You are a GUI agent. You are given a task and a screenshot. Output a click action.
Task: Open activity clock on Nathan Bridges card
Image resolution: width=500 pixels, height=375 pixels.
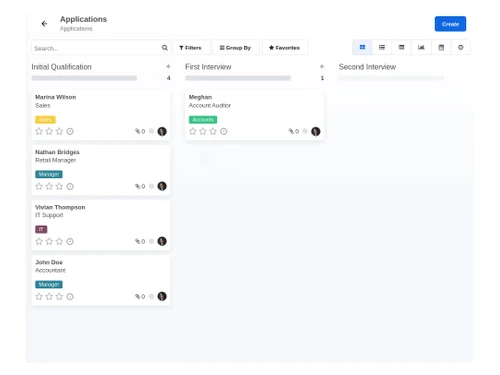(x=70, y=186)
